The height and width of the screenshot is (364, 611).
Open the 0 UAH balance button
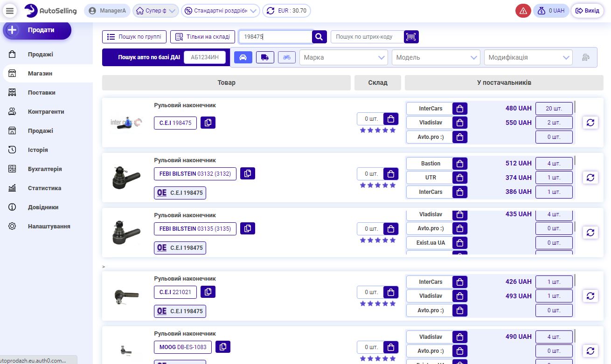point(551,11)
